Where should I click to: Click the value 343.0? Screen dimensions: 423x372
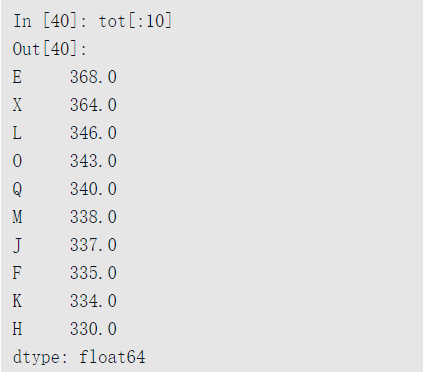[x=93, y=161]
